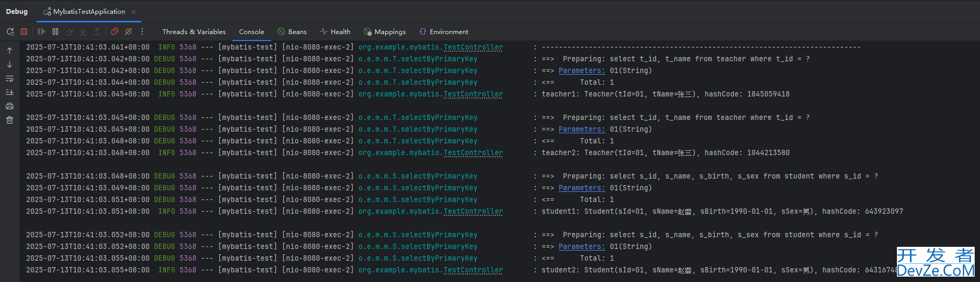The width and height of the screenshot is (980, 282).
Task: Toggle scroll to end of console
Action: click(10, 92)
